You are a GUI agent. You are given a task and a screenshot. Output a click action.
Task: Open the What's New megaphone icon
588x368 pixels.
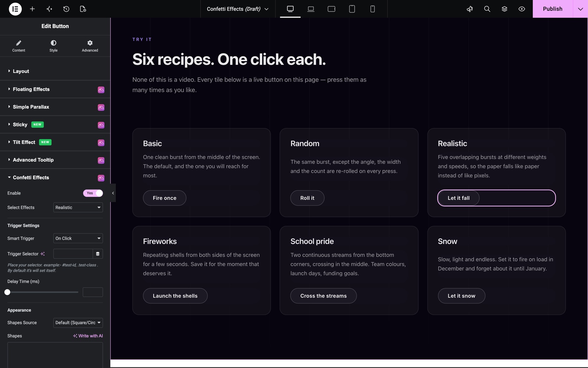[x=470, y=9]
